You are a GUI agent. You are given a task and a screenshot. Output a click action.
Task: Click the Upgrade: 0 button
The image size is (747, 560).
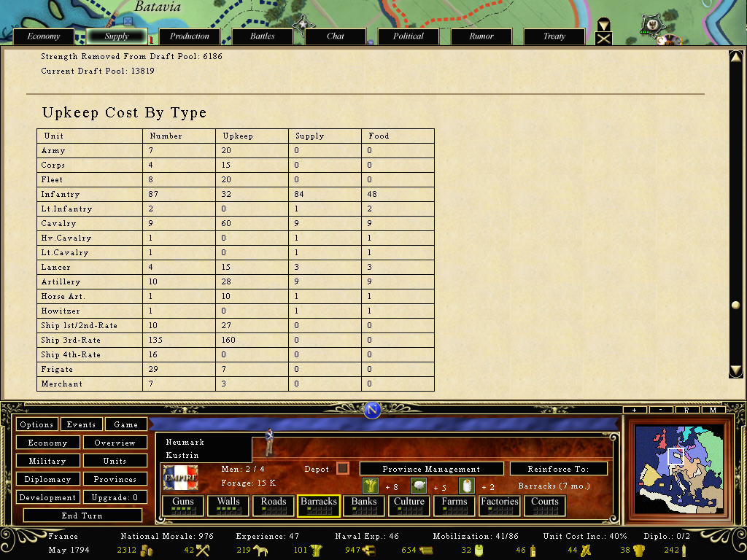tap(115, 497)
